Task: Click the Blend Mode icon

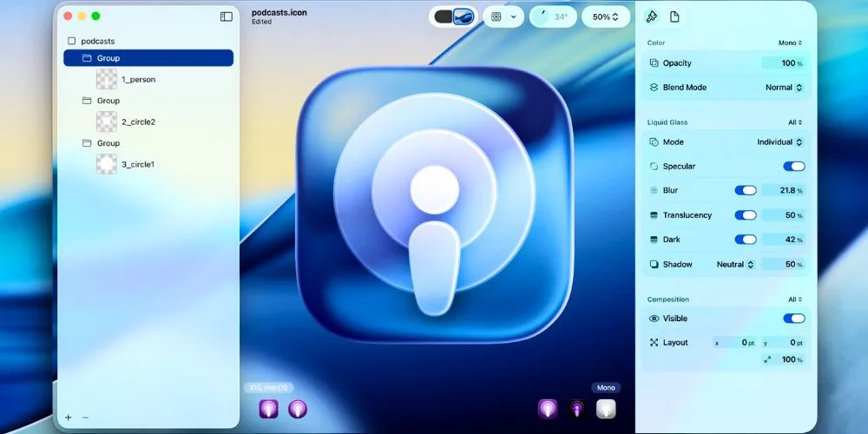Action: coord(654,88)
